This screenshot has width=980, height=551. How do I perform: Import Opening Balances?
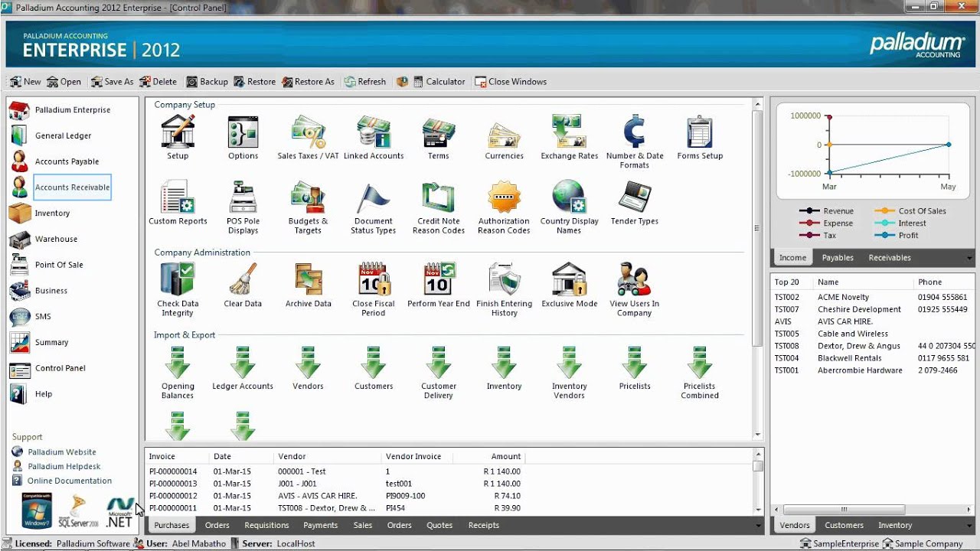[x=177, y=364]
